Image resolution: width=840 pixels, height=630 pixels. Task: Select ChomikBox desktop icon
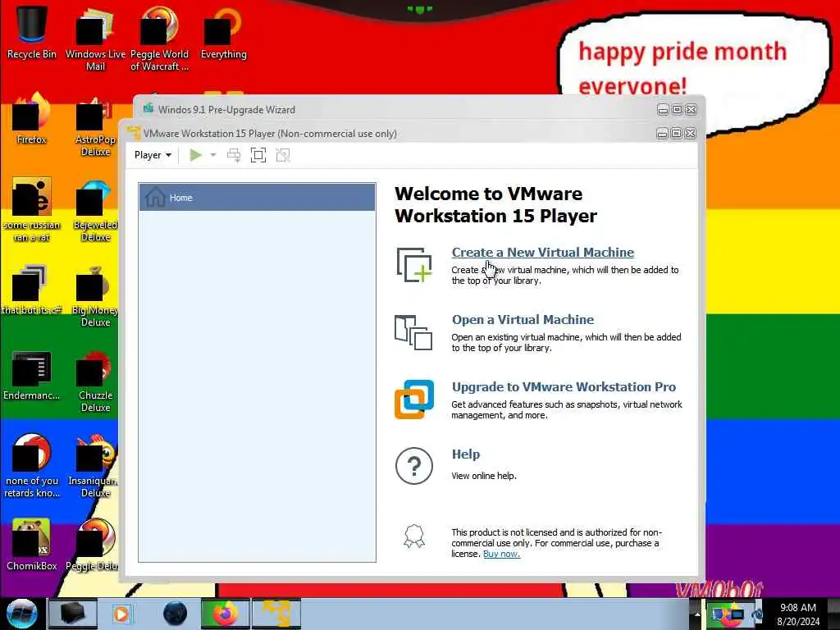(x=32, y=546)
